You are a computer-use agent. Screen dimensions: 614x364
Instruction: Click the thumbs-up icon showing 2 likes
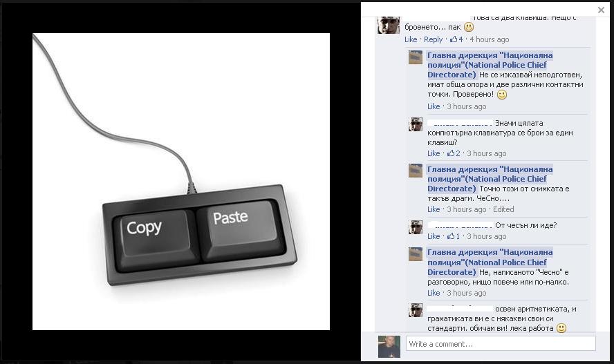click(x=451, y=153)
